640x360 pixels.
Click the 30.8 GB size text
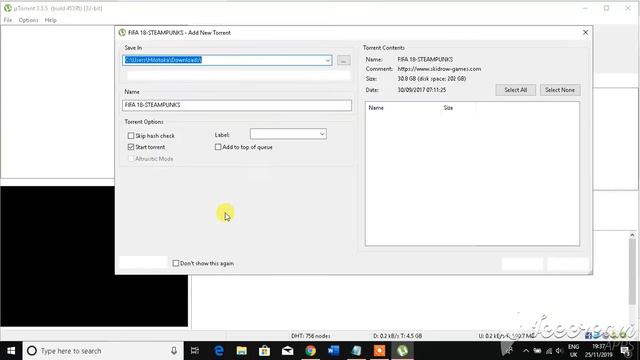coord(432,79)
